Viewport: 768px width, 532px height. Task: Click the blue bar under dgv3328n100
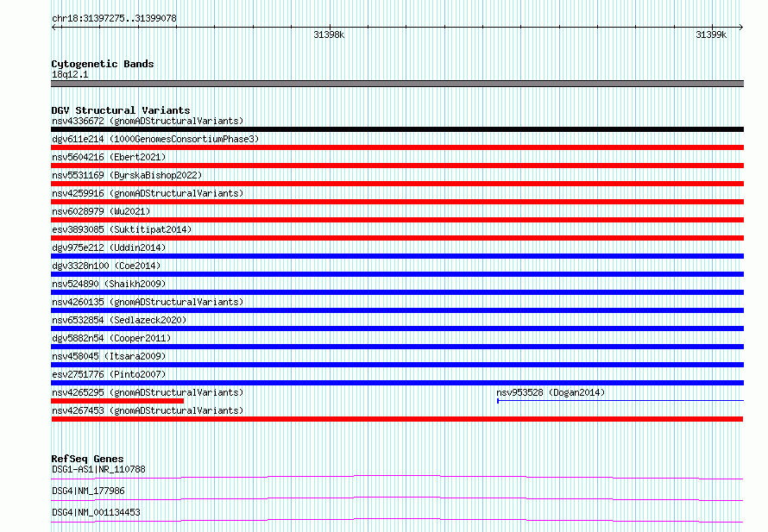click(x=397, y=274)
